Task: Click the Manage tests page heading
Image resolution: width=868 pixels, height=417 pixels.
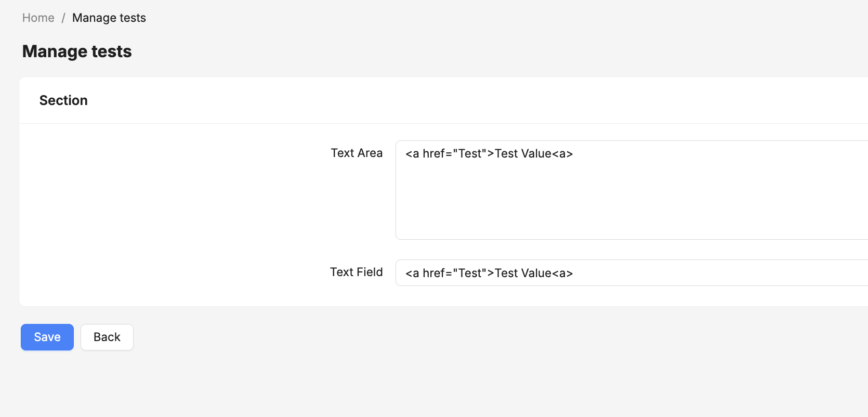Action: click(77, 51)
